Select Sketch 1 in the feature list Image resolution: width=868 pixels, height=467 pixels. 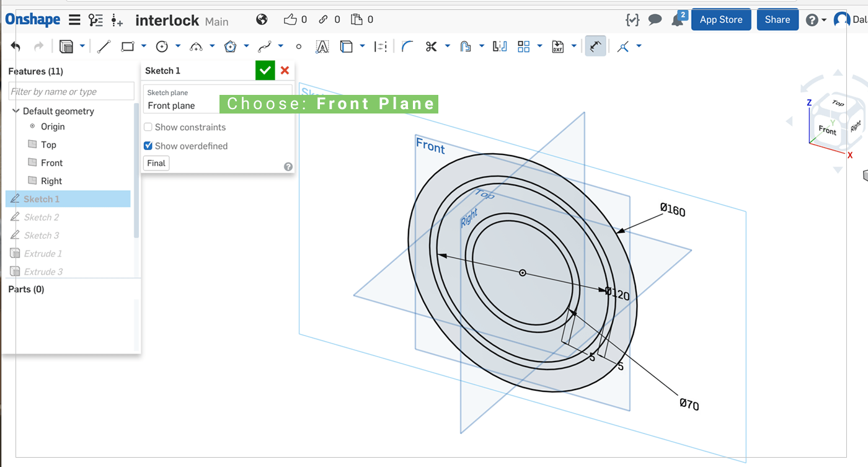(x=68, y=199)
